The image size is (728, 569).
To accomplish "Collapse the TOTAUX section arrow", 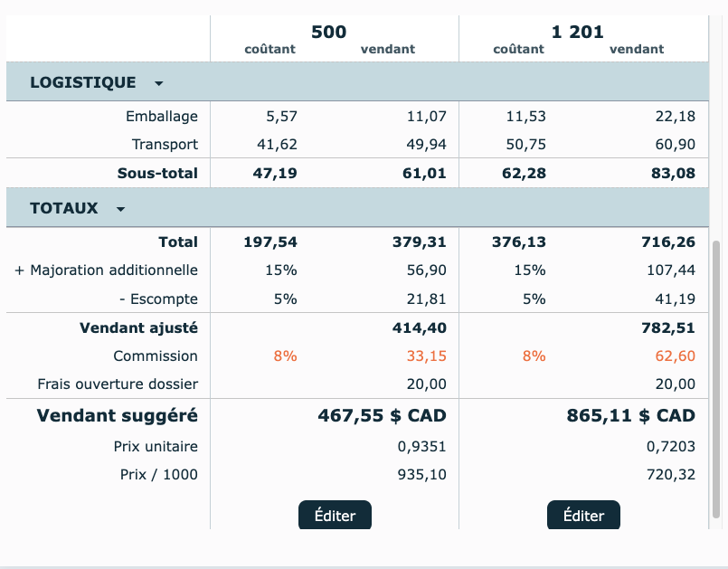I will (x=121, y=209).
